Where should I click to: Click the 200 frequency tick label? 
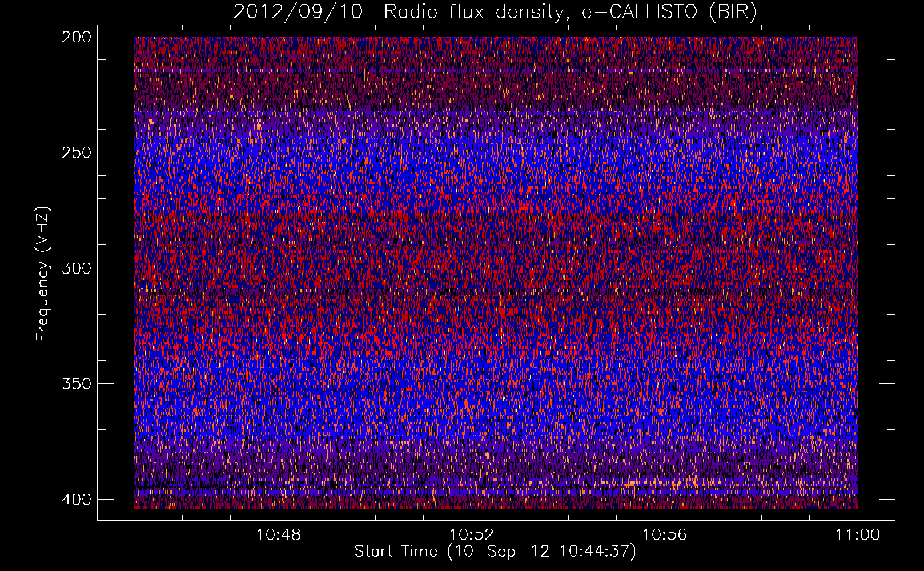click(76, 37)
